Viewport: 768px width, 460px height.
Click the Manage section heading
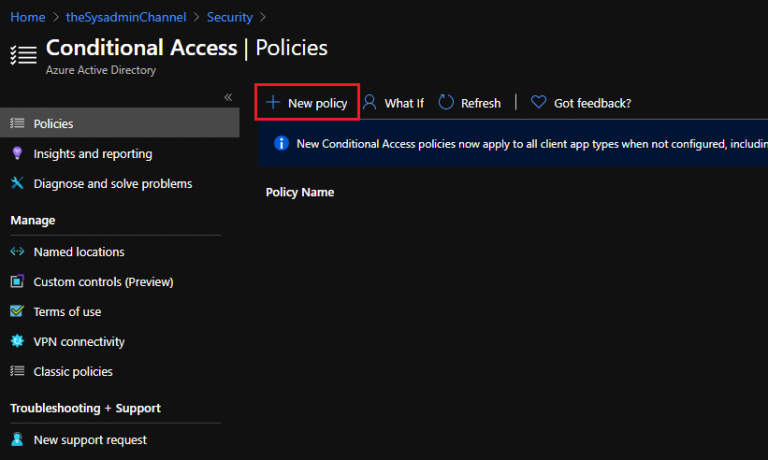[33, 220]
